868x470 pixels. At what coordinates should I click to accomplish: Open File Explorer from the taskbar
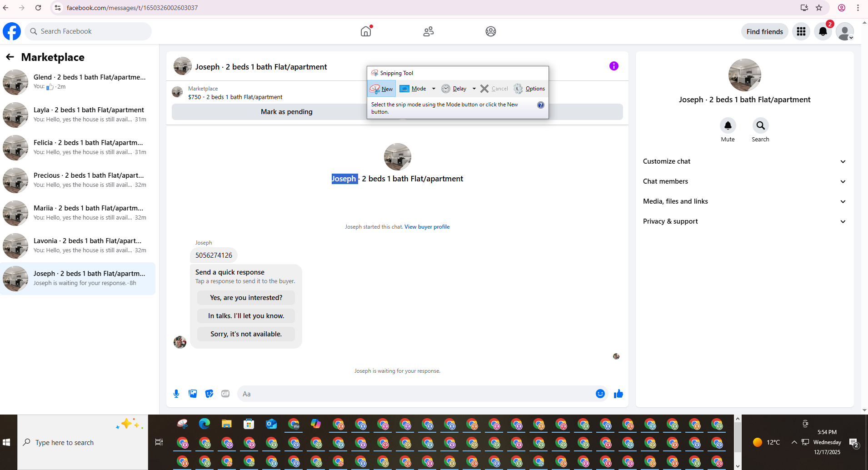227,424
